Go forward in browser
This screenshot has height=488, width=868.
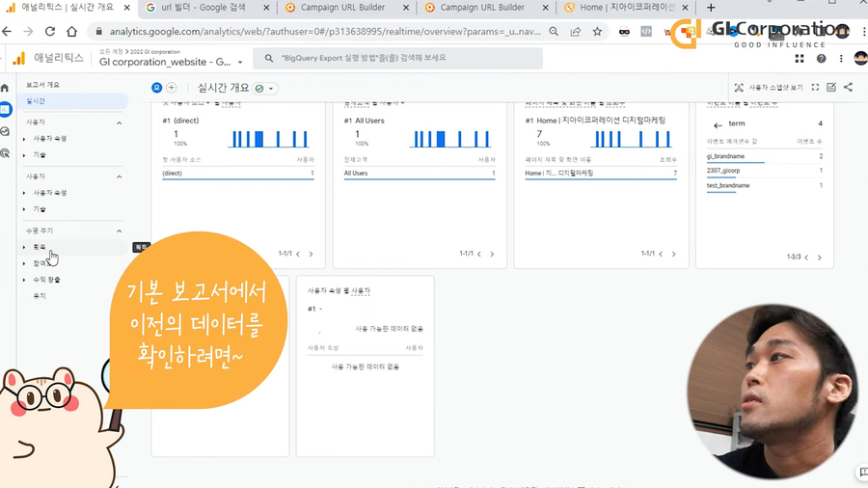28,32
